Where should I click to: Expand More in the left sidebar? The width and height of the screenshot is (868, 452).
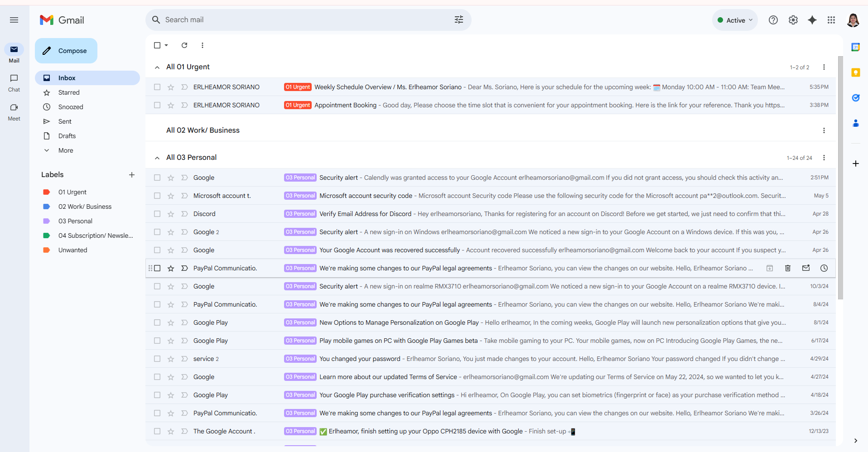pos(66,150)
